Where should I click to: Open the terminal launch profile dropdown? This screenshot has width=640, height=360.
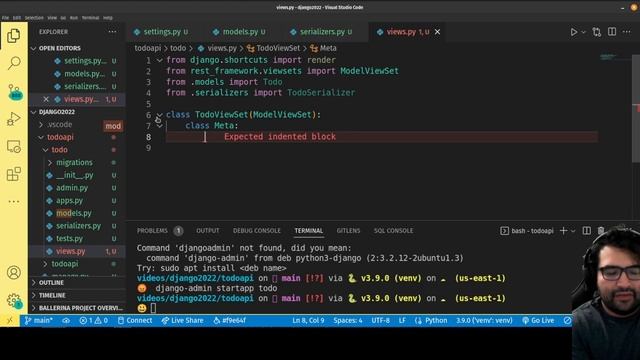pyautogui.click(x=573, y=231)
